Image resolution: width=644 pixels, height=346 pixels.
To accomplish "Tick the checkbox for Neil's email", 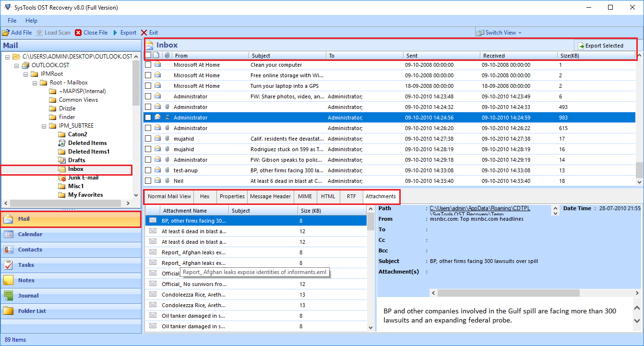I will 148,181.
